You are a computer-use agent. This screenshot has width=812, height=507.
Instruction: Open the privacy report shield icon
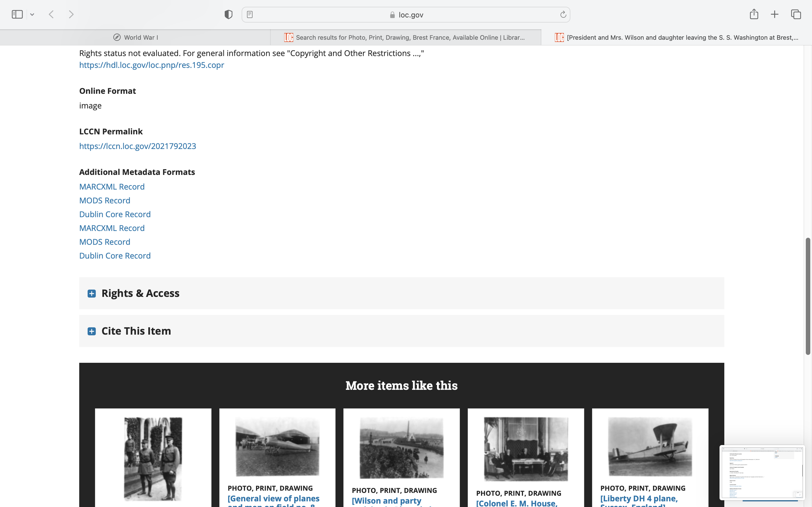tap(228, 14)
